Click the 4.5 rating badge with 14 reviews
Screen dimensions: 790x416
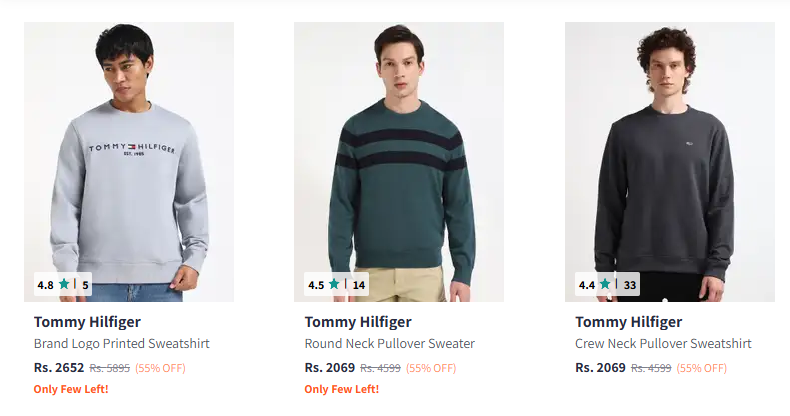point(336,284)
